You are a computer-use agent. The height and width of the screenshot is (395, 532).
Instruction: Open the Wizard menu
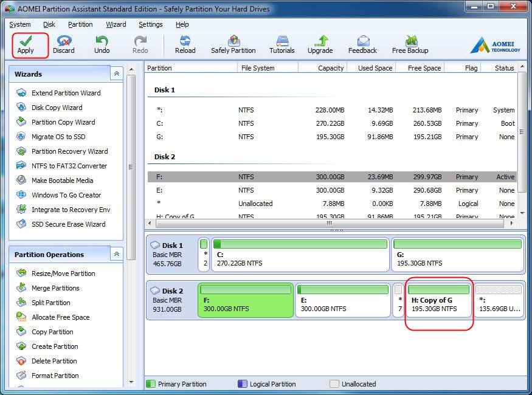point(116,24)
